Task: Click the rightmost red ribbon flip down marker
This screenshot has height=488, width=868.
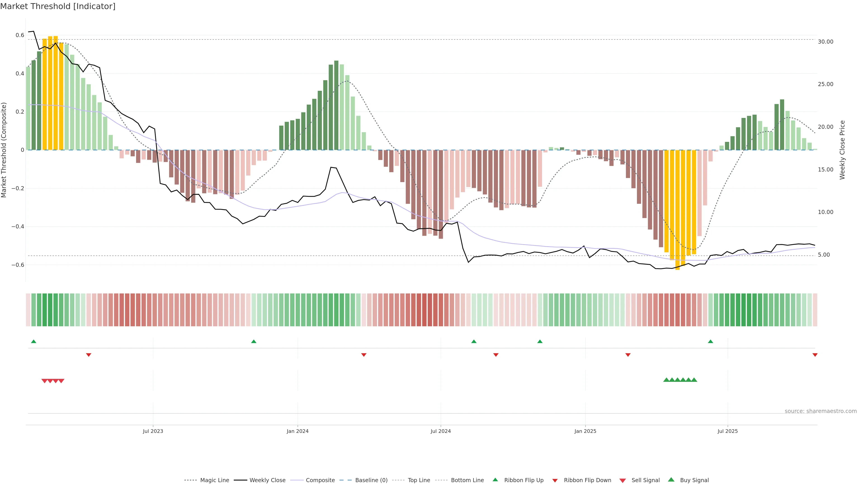Action: (x=815, y=355)
